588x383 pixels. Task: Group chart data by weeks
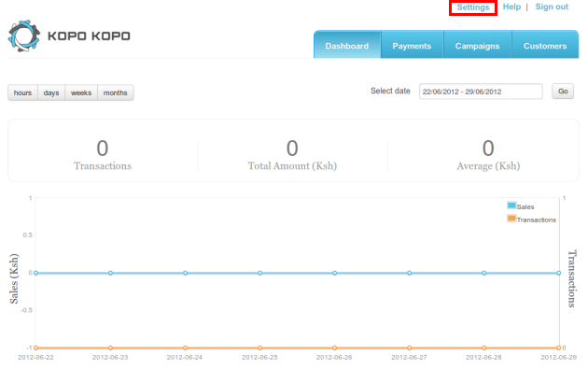click(81, 92)
